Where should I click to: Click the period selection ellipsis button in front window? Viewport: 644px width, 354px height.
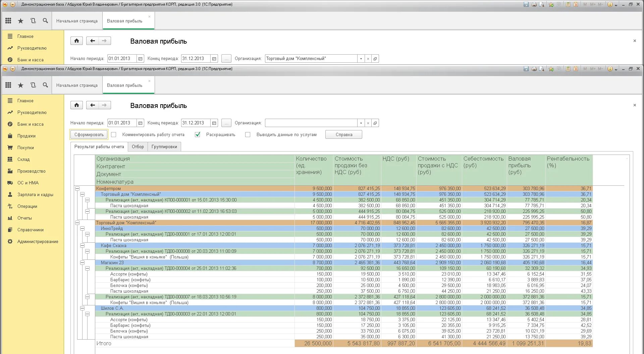click(226, 123)
